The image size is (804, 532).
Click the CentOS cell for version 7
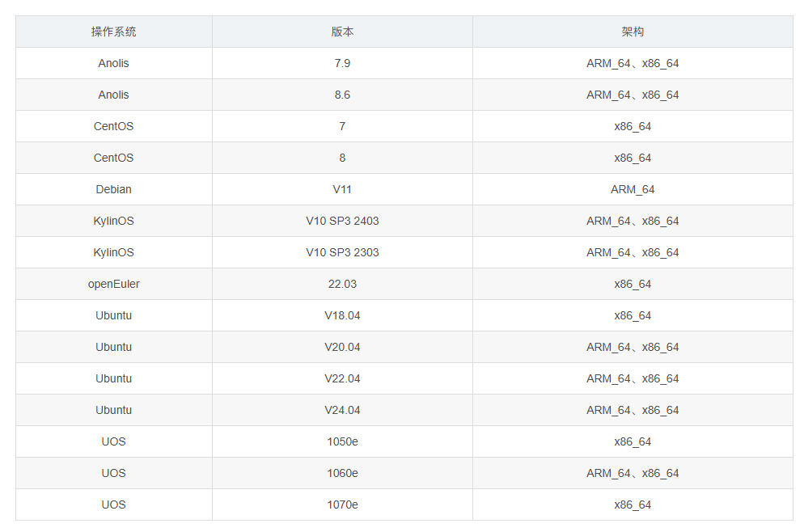(114, 126)
